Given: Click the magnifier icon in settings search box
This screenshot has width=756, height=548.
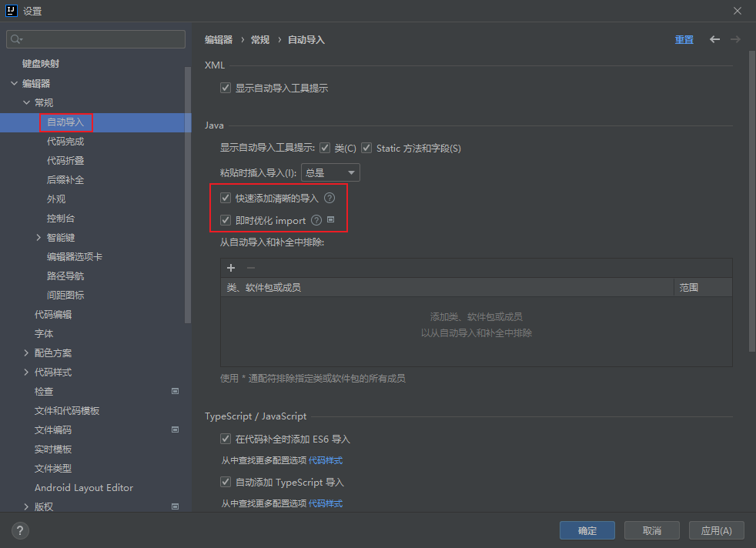Looking at the screenshot, I should coord(16,38).
